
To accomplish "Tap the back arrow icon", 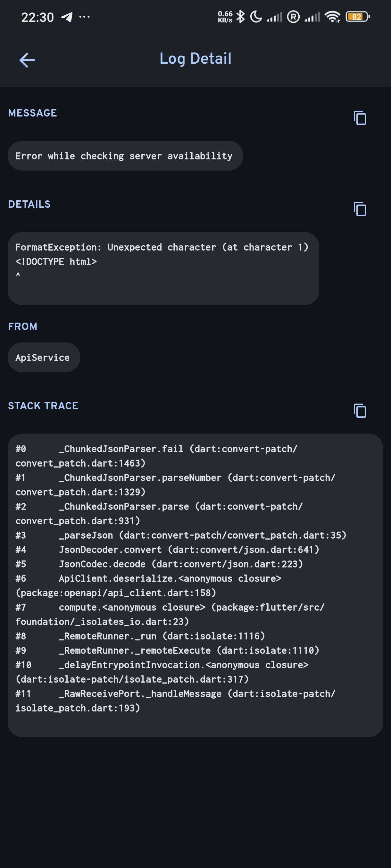I will (27, 60).
